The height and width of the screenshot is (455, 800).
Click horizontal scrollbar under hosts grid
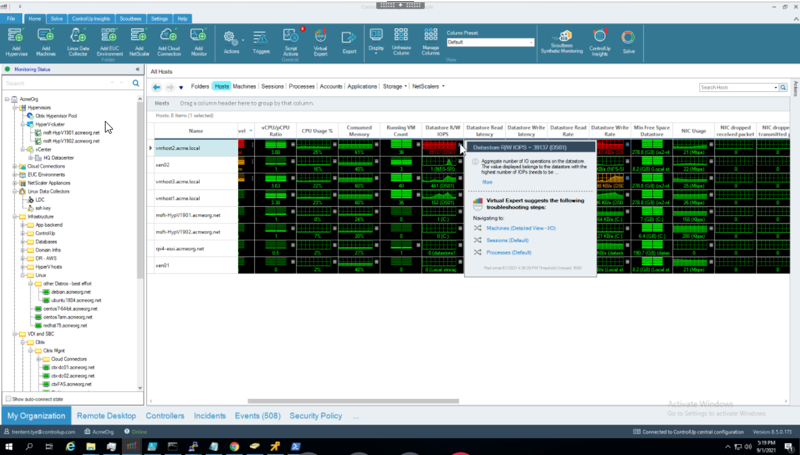(353, 401)
